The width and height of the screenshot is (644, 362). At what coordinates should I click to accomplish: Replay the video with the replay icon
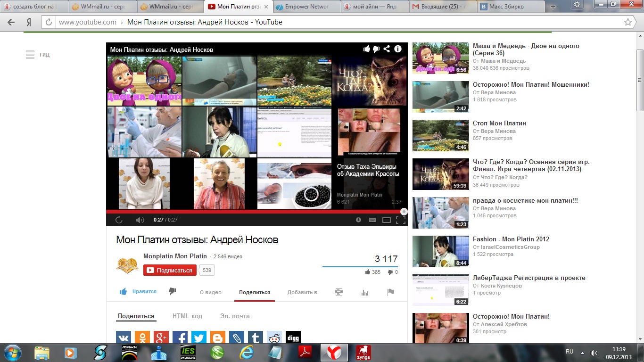[x=119, y=220]
